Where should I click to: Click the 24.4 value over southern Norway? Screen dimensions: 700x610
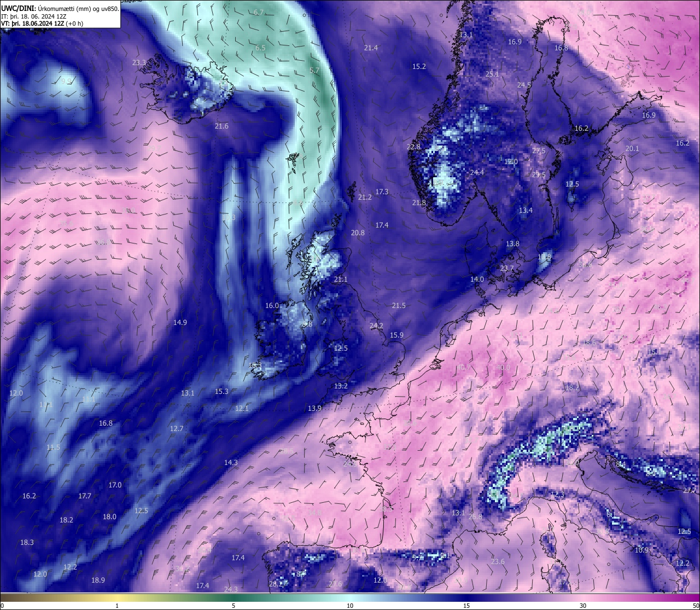tap(477, 173)
